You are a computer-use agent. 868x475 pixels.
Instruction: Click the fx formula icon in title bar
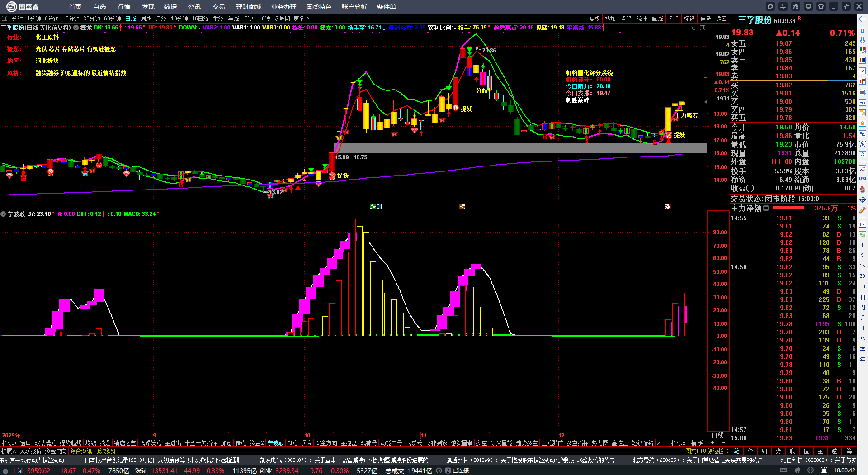[796, 6]
